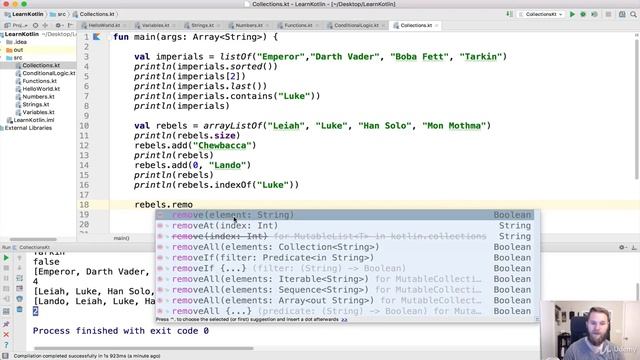
Task: Close Run tab with red X
Action: (x=6, y=335)
